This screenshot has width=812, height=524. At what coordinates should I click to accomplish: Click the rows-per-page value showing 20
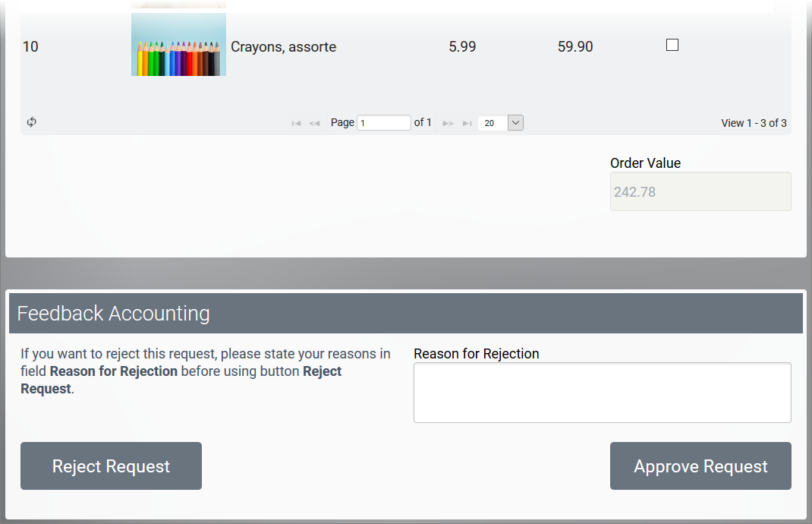(x=491, y=123)
